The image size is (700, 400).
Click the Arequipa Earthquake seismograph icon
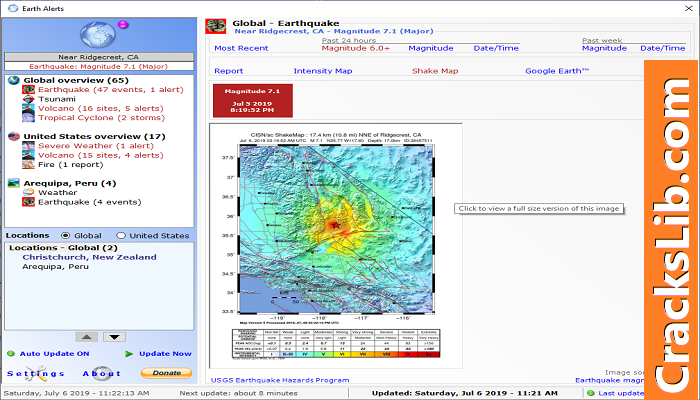tap(28, 202)
